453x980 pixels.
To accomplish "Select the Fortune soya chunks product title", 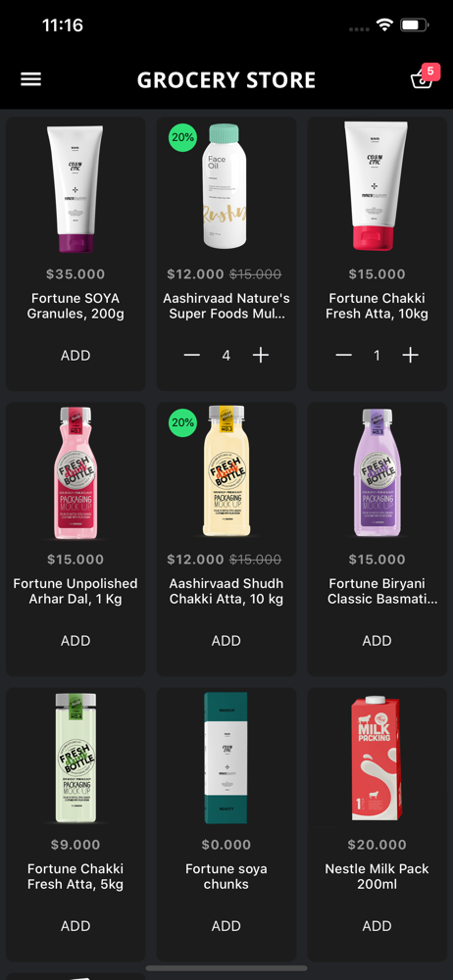I will [x=226, y=876].
